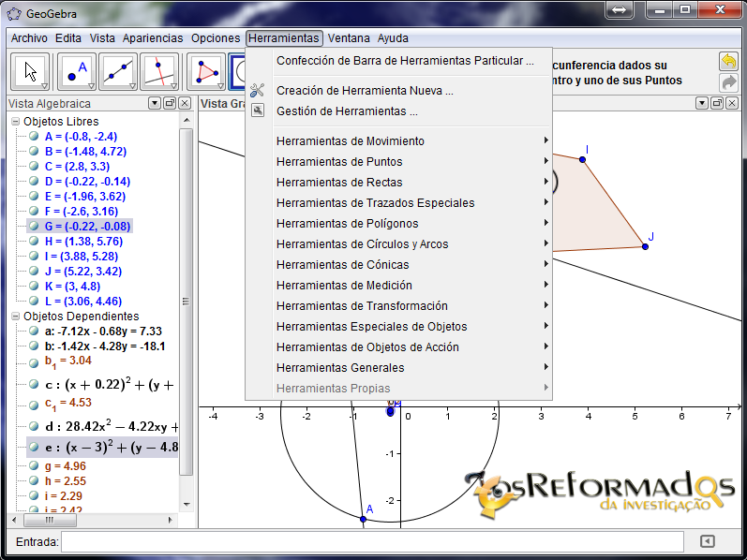Click the Redo arrow icon
Image resolution: width=747 pixels, height=560 pixels.
click(728, 82)
